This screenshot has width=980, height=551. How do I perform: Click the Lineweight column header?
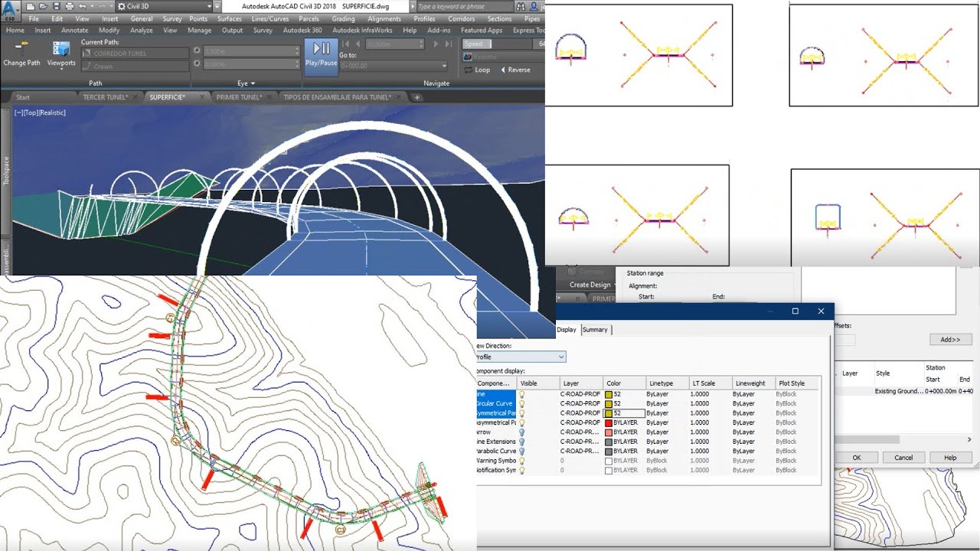[x=753, y=383]
